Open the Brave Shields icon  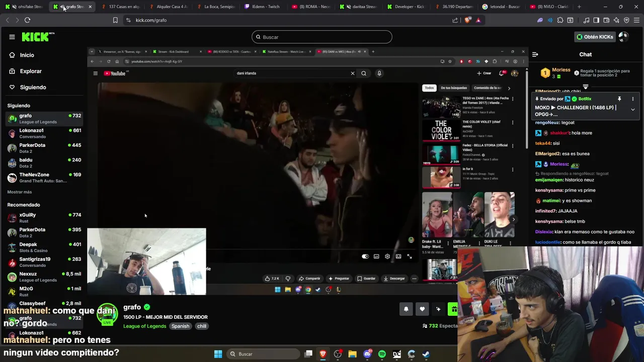tap(468, 20)
